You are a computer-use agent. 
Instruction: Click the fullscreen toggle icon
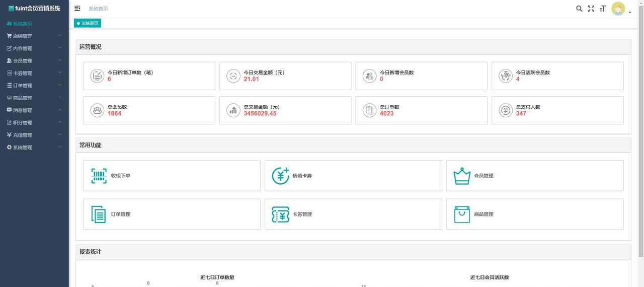click(591, 9)
